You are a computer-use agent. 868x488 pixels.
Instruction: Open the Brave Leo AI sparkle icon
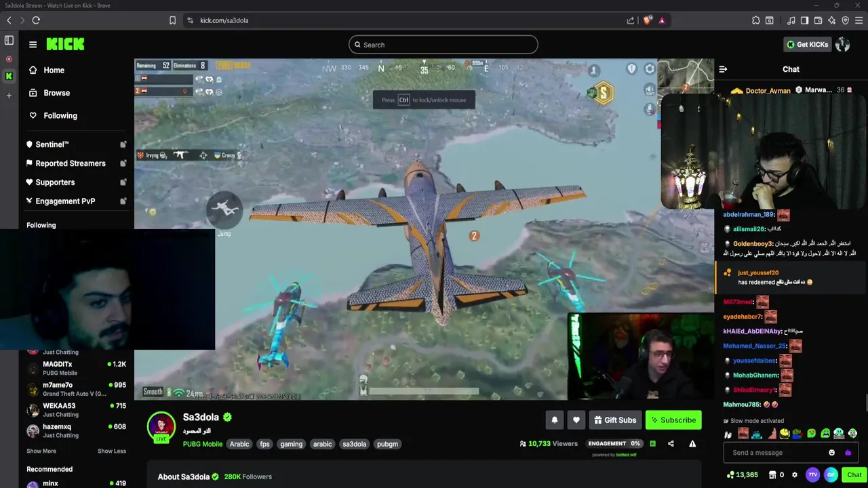pyautogui.click(x=831, y=20)
